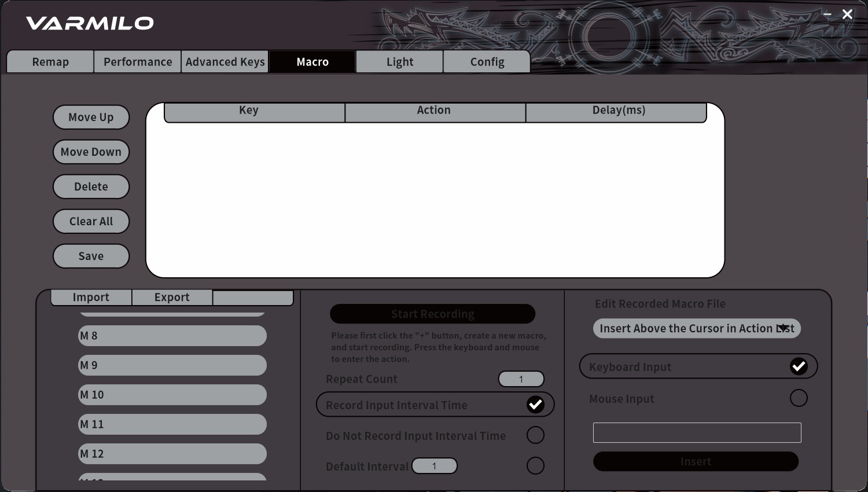Select the Mouse Input option
This screenshot has width=868, height=492.
799,398
